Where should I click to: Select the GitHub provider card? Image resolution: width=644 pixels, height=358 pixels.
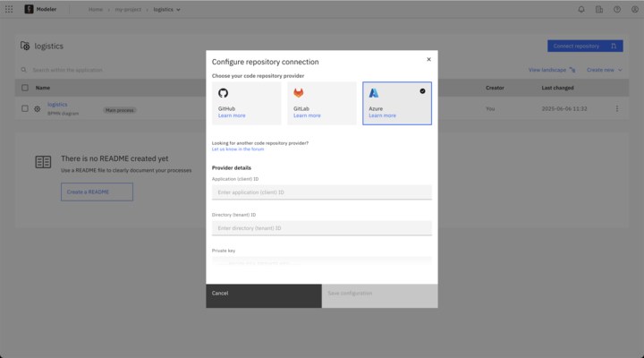(x=247, y=103)
